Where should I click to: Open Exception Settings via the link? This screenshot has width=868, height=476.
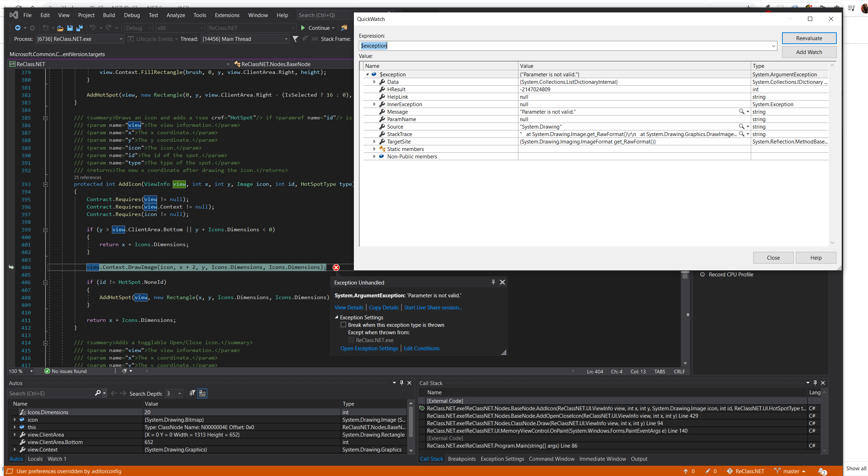369,348
